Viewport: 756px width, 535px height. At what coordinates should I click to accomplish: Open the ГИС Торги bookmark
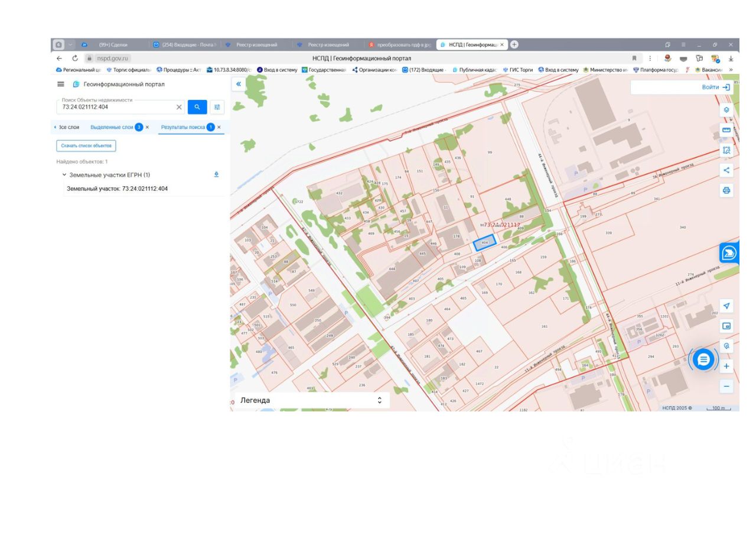518,70
